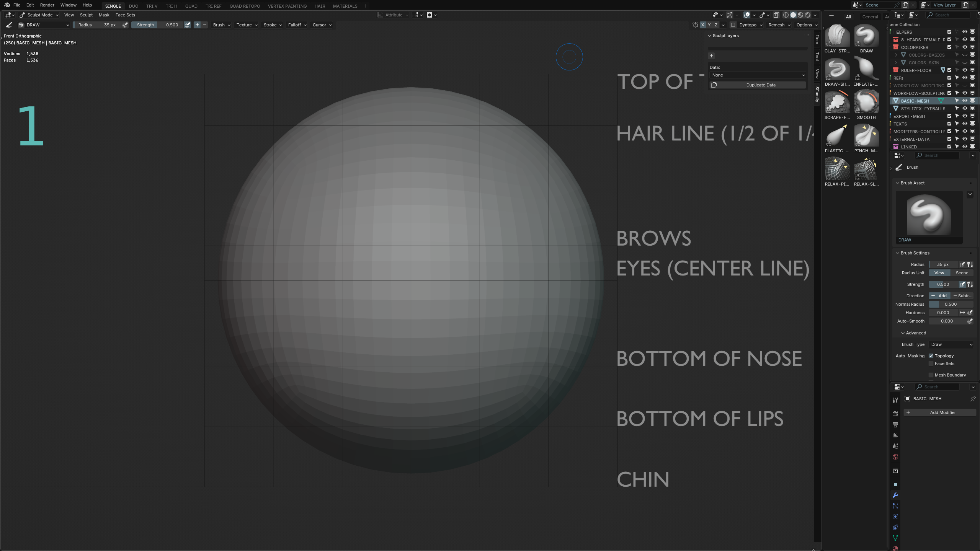The width and height of the screenshot is (980, 551).
Task: Click the Blender logo menu icon
Action: [7, 5]
